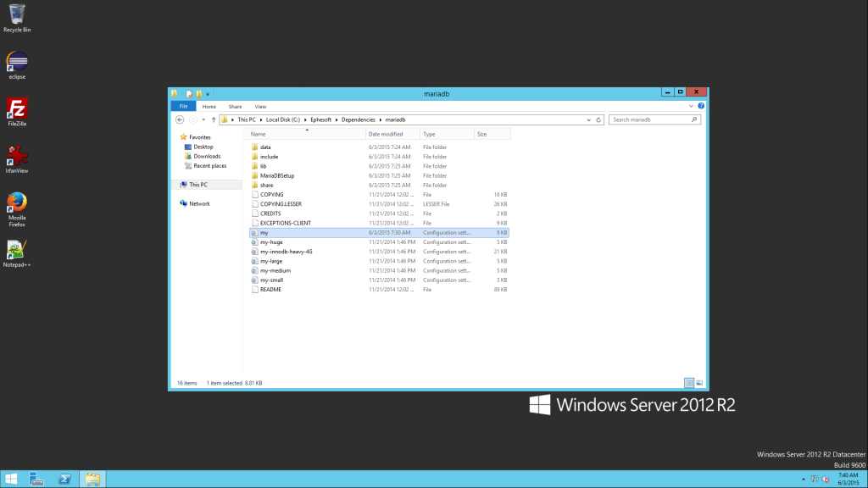Sort by the Type column header

pyautogui.click(x=448, y=134)
